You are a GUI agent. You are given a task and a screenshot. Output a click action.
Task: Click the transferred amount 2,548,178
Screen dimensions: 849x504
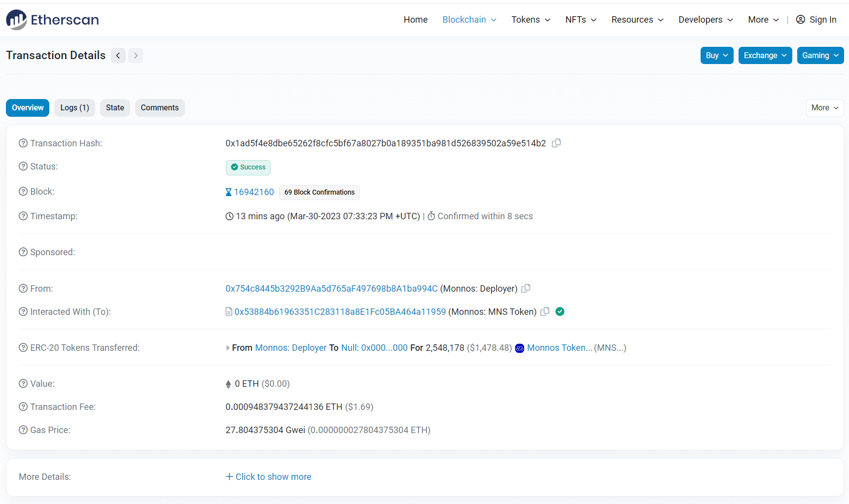(x=445, y=348)
